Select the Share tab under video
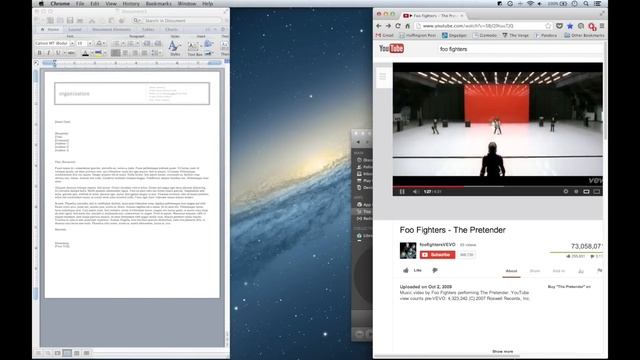 [535, 271]
